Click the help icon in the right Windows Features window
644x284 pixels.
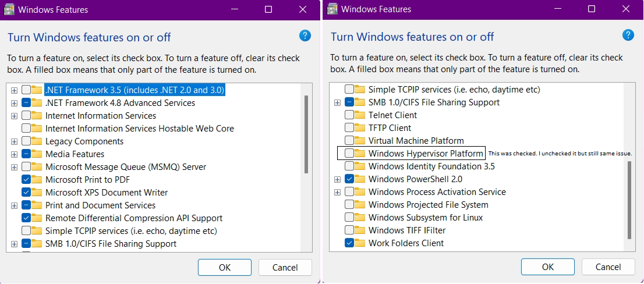(628, 35)
